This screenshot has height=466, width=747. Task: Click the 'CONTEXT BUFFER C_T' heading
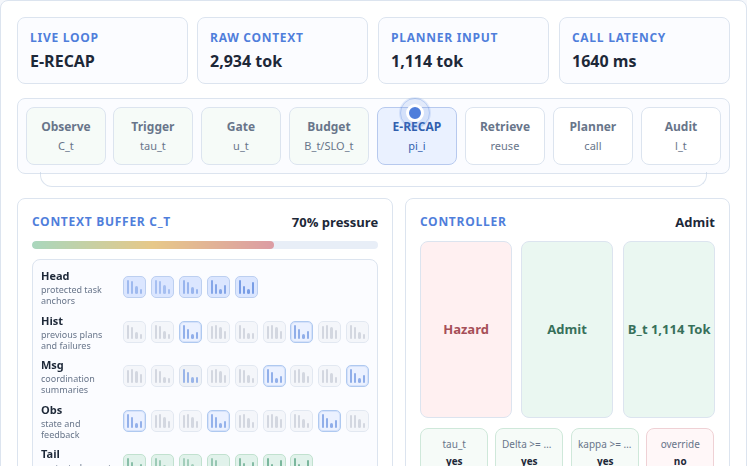click(x=101, y=222)
